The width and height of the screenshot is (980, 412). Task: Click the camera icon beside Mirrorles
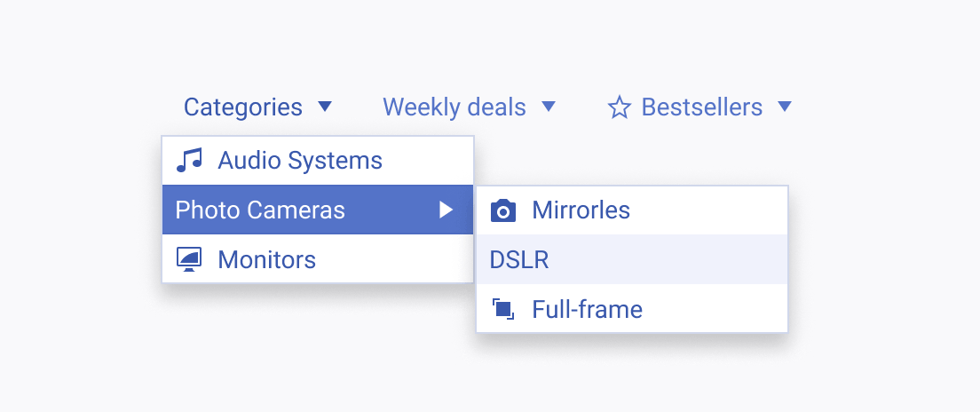coord(503,210)
